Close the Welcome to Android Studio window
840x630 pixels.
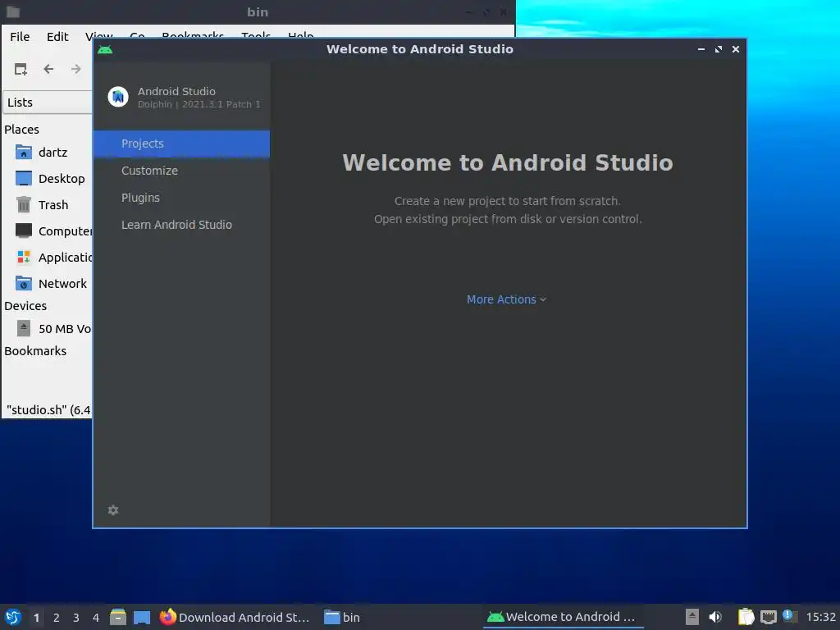pyautogui.click(x=736, y=49)
